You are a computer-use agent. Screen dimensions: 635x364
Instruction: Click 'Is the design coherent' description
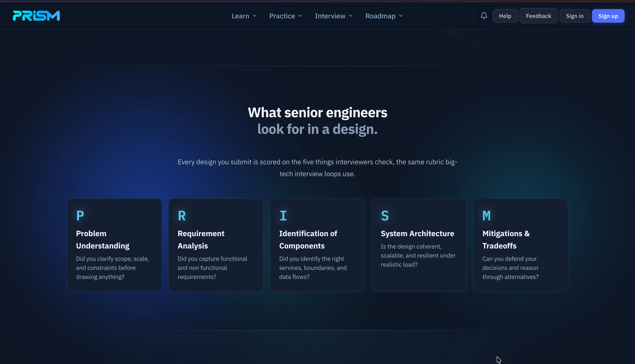click(x=418, y=255)
